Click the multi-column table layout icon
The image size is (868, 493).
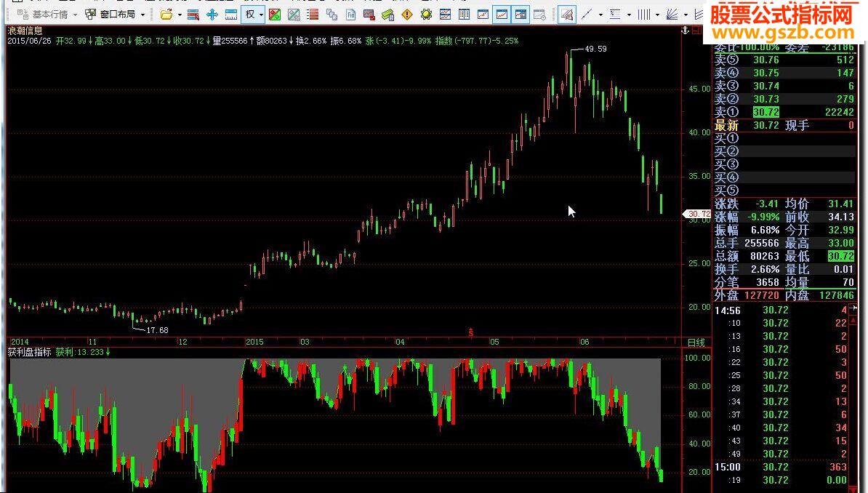[464, 15]
